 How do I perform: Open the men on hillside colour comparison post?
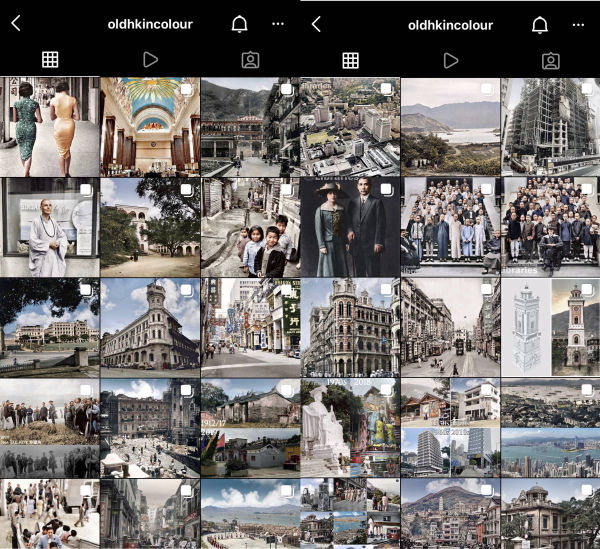point(50,428)
